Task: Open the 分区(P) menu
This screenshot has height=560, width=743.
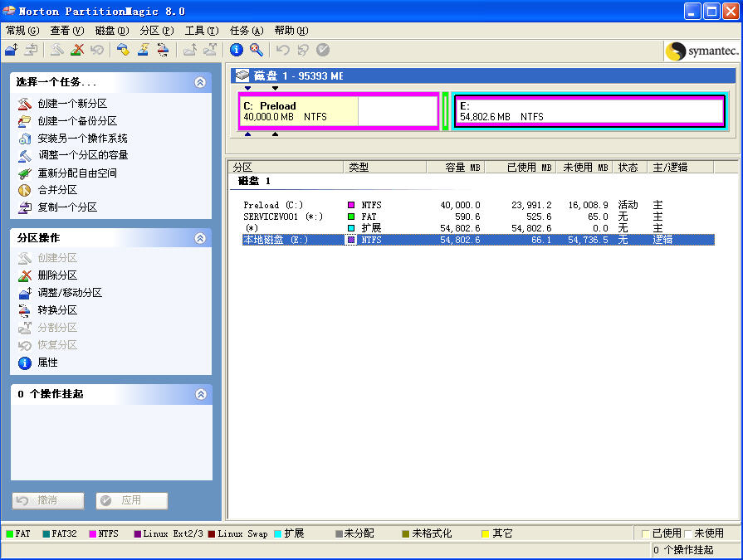Action: tap(157, 31)
